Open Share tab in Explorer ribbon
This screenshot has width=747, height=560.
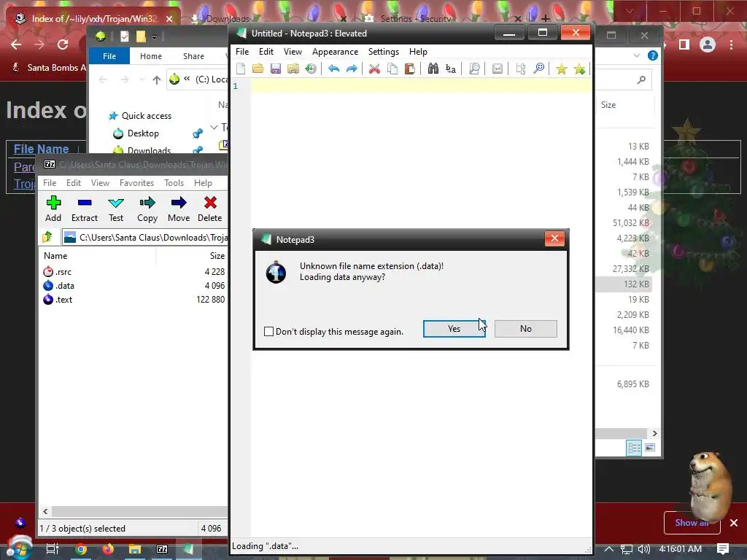[x=193, y=56]
